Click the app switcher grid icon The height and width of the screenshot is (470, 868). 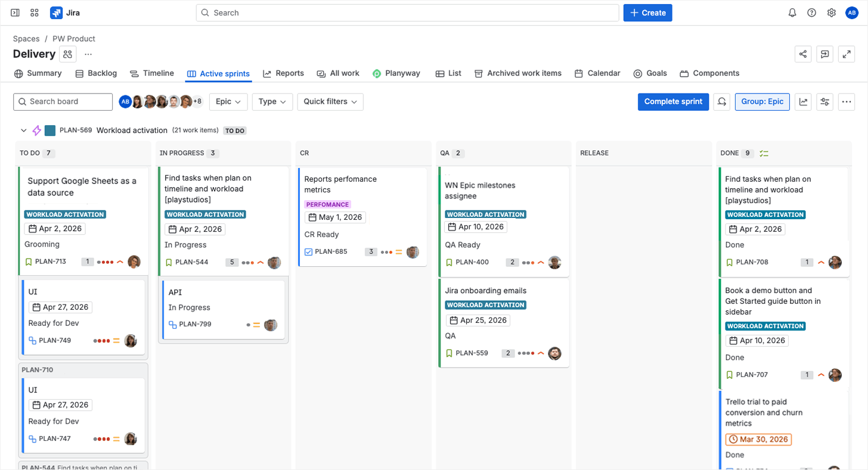pos(35,13)
